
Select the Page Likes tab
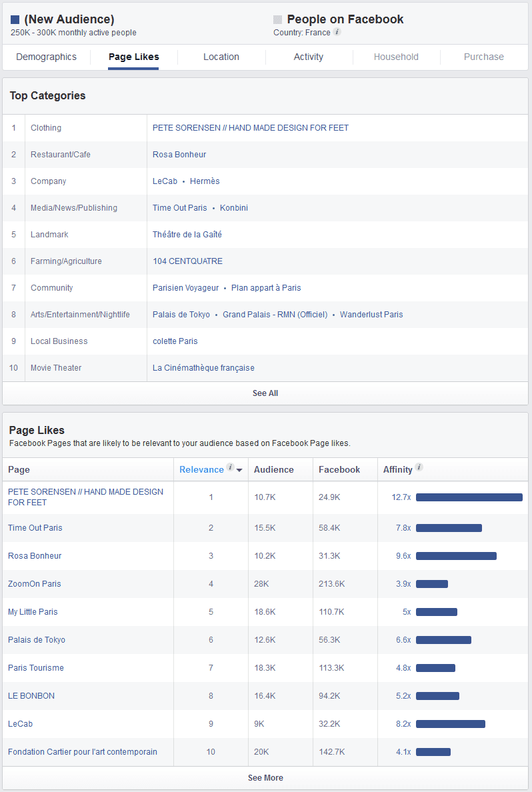(133, 57)
